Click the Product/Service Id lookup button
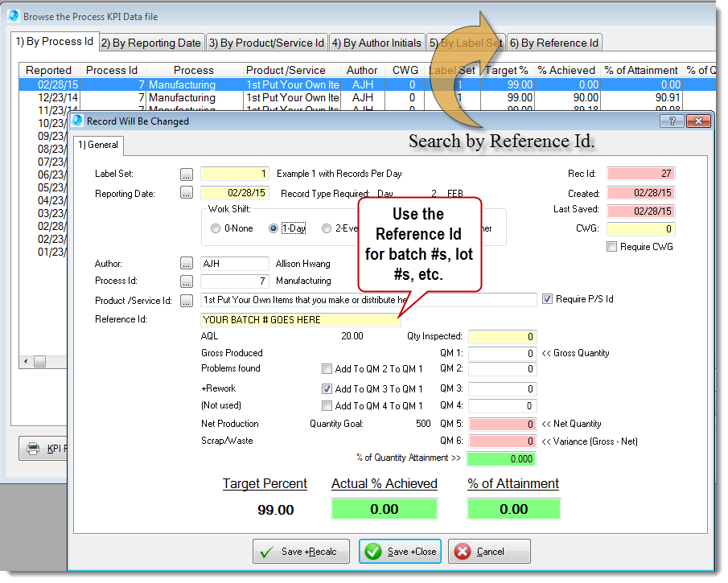 [187, 300]
